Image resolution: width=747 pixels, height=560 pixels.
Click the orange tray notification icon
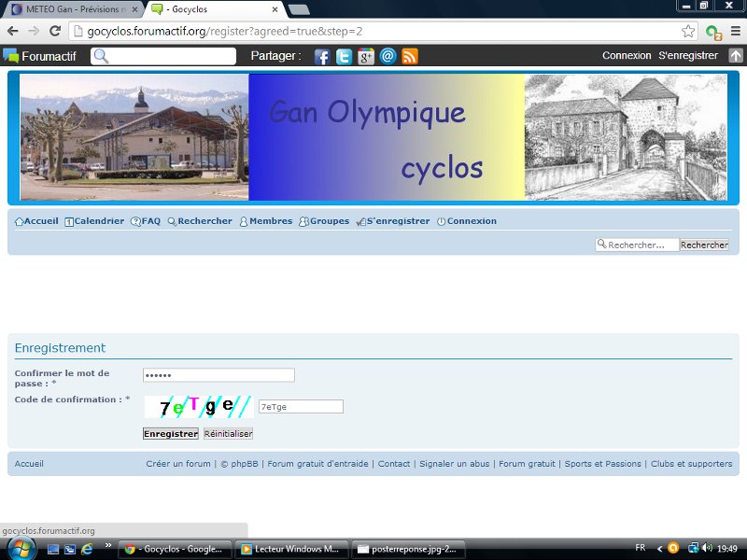click(x=673, y=548)
